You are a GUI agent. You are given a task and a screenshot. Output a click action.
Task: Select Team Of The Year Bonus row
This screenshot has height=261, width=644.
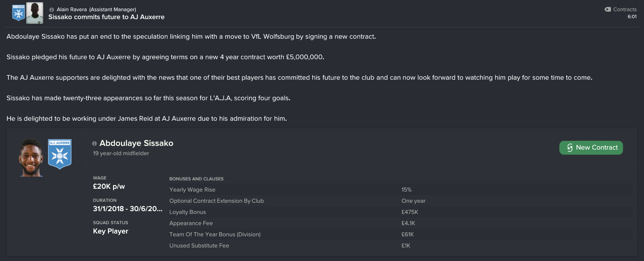click(400, 234)
